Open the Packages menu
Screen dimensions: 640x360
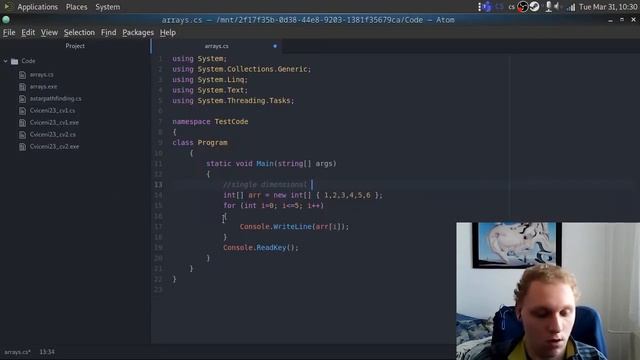tap(138, 33)
